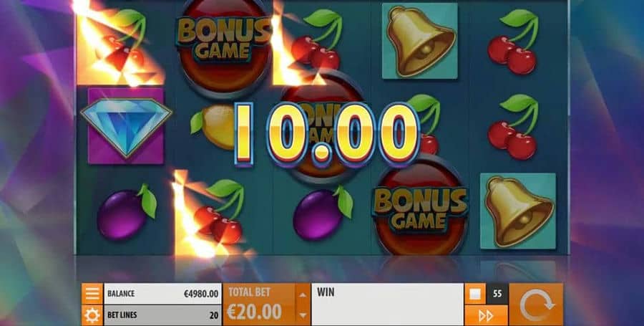
Task: Open the settings gear icon
Action: coord(92,315)
